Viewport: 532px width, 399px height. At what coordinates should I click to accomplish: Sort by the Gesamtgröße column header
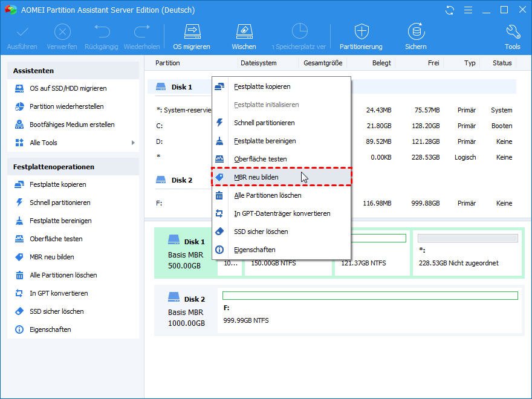pos(323,63)
